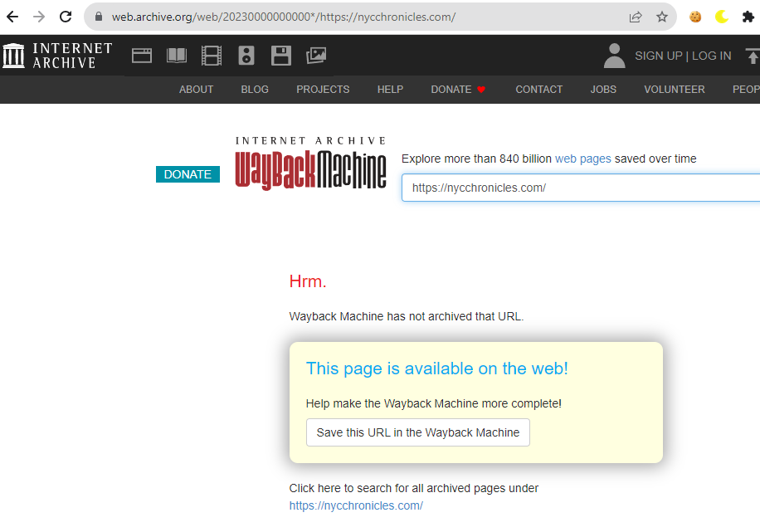Reload the current page
The width and height of the screenshot is (760, 532).
[x=66, y=17]
